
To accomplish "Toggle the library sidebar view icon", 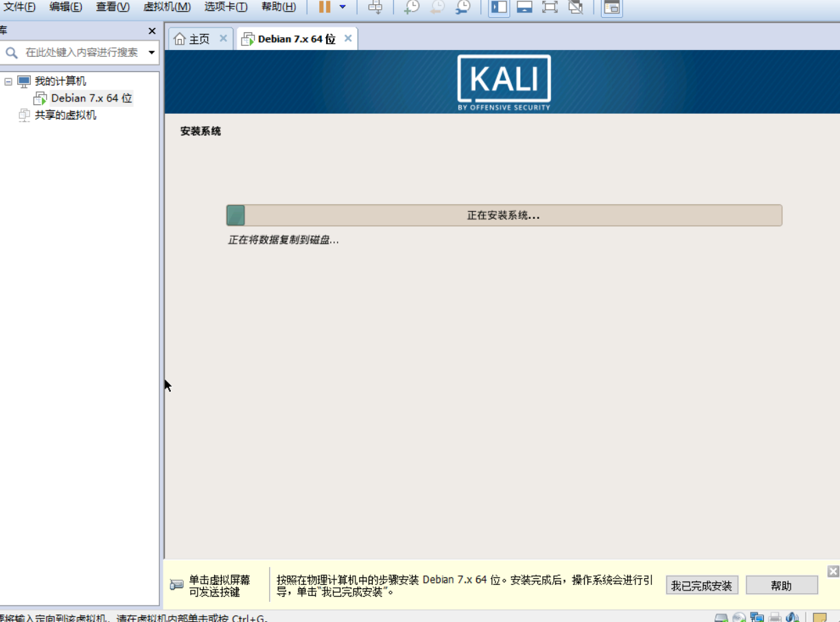I will click(500, 8).
